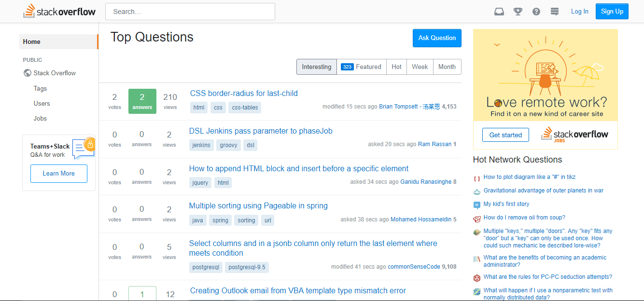Screen dimensions: 644x301
Task: Click the Stack Overflow Jobs logo in the ad
Action: (x=574, y=135)
